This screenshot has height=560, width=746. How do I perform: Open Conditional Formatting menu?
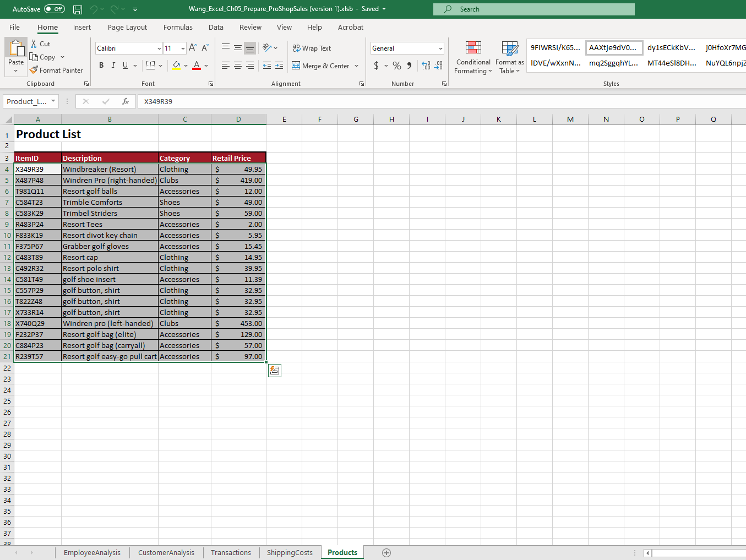(x=473, y=57)
